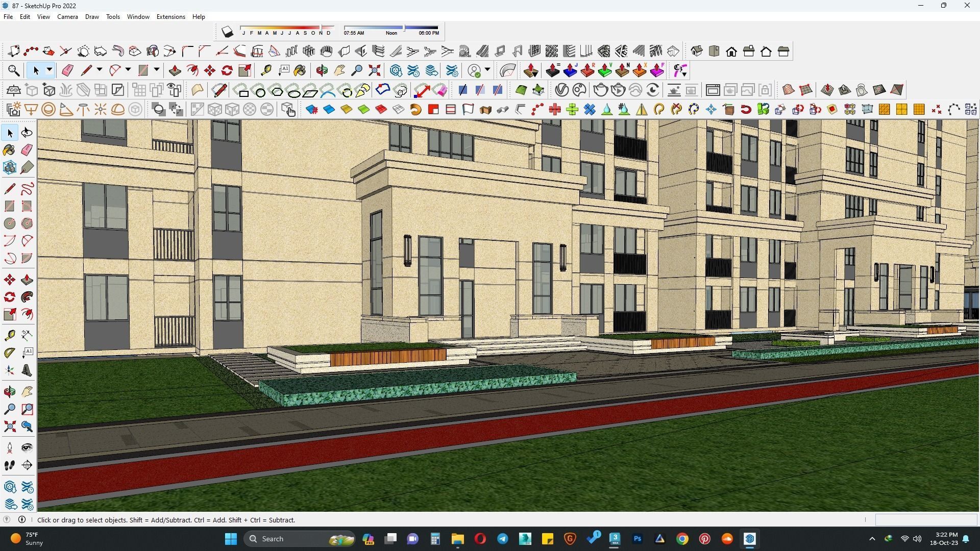The width and height of the screenshot is (980, 551).
Task: Click the Measurements input box
Action: (x=925, y=520)
